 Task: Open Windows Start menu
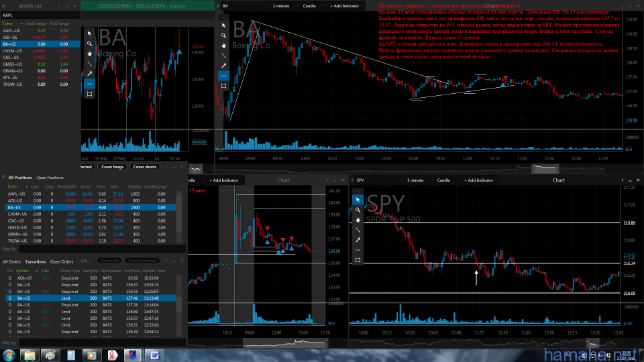[x=9, y=355]
